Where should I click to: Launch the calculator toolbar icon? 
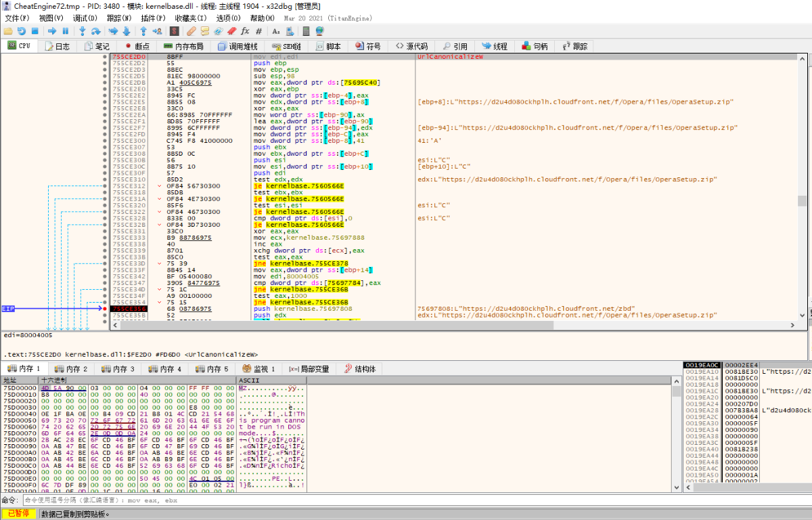[x=304, y=31]
